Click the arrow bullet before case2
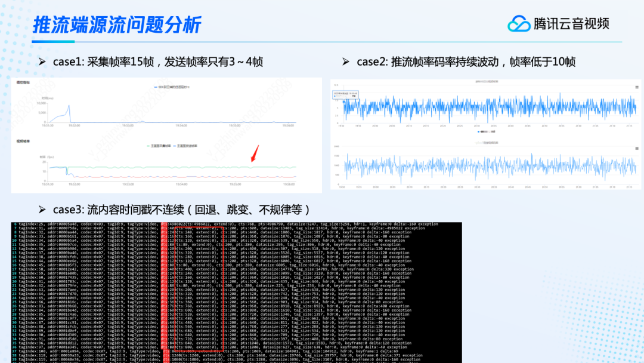This screenshot has height=363, width=644. 345,61
